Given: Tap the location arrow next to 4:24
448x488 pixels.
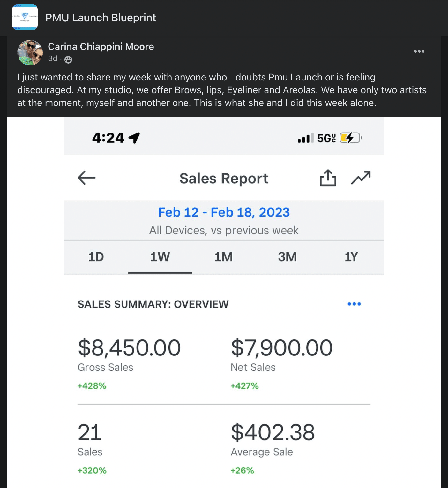Looking at the screenshot, I should [134, 138].
